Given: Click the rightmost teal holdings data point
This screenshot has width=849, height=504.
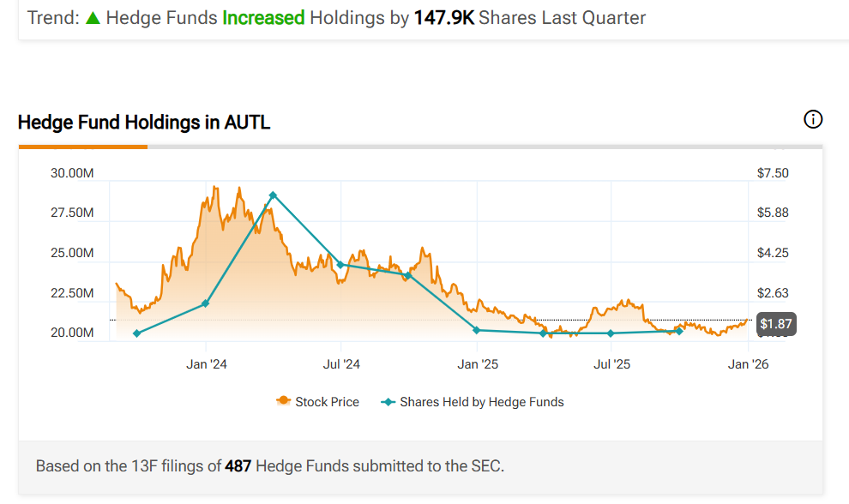Looking at the screenshot, I should pyautogui.click(x=679, y=331).
